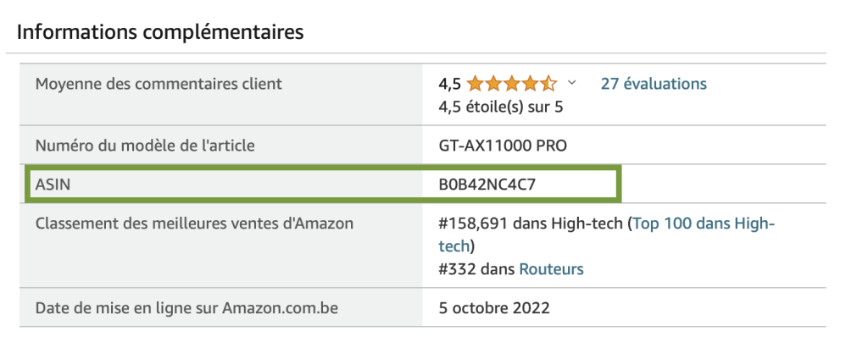This screenshot has width=868, height=342.
Task: Expand the rating breakdown chevron
Action: point(571,83)
